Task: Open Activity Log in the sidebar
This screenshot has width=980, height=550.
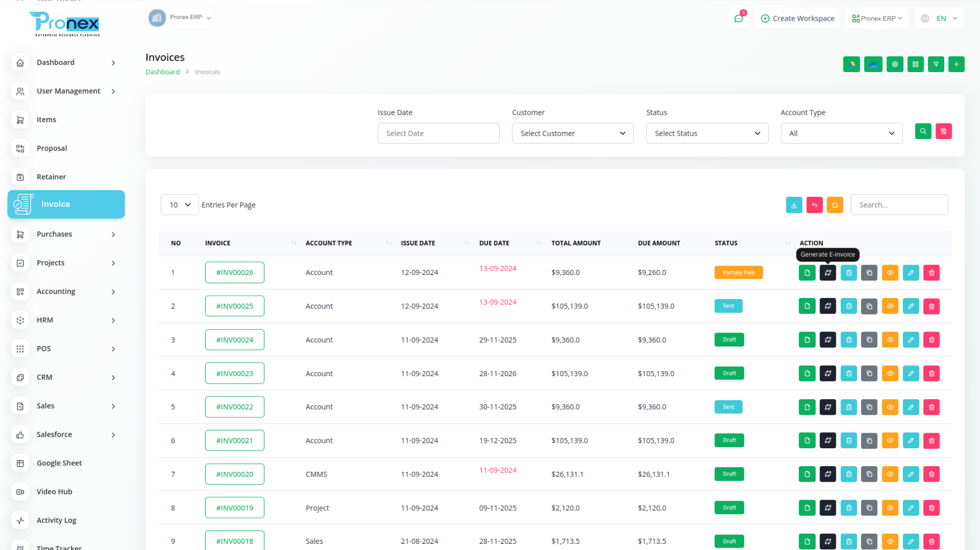Action: (x=66, y=520)
